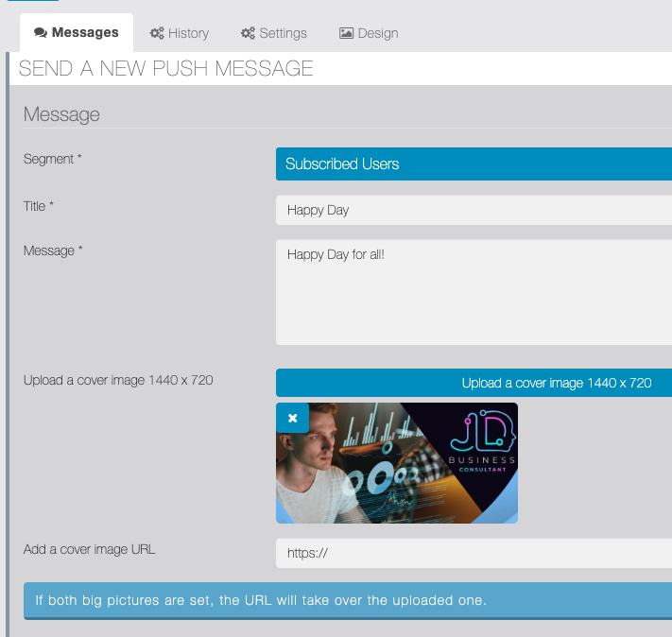Click the picture icon beside Design
672x637 pixels.
tap(346, 33)
